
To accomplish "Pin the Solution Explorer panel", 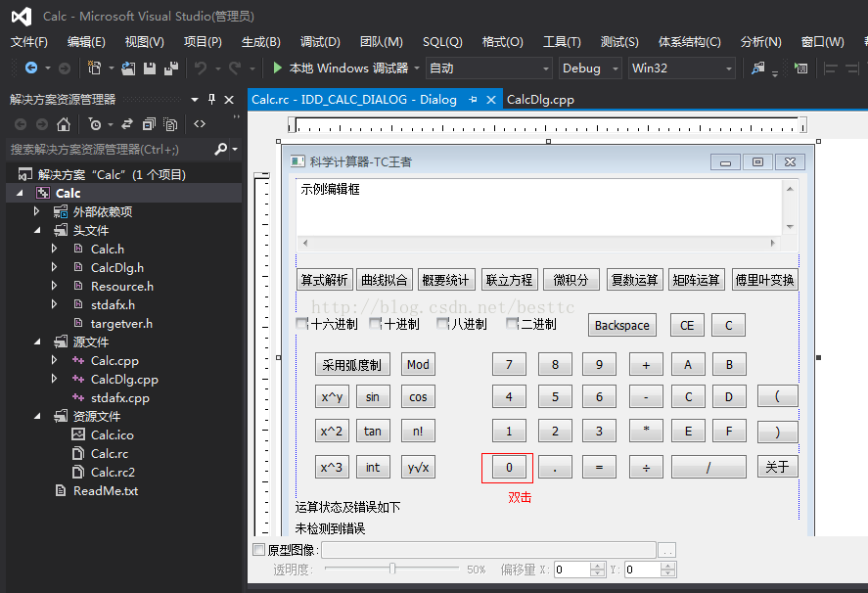I will pos(211,99).
